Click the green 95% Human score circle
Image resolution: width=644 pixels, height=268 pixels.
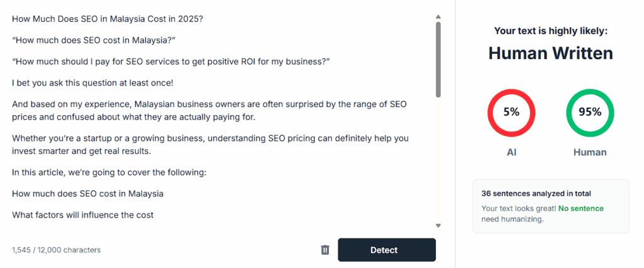coord(590,113)
